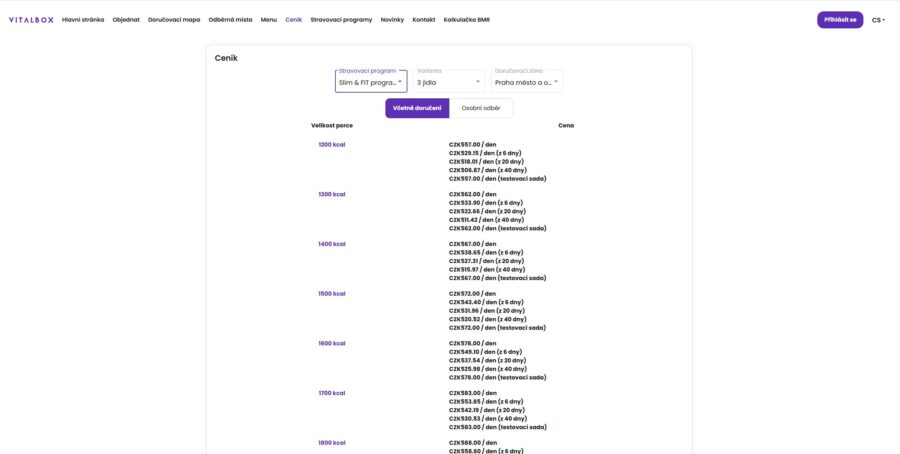Click the 1800 kcal portion link
Screen dimensions: 900x454
pyautogui.click(x=332, y=443)
